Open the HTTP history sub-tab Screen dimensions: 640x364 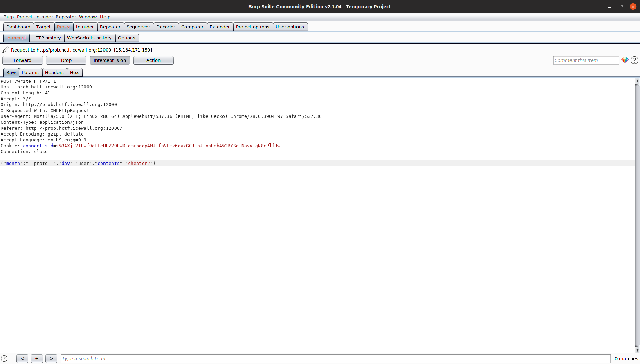46,38
